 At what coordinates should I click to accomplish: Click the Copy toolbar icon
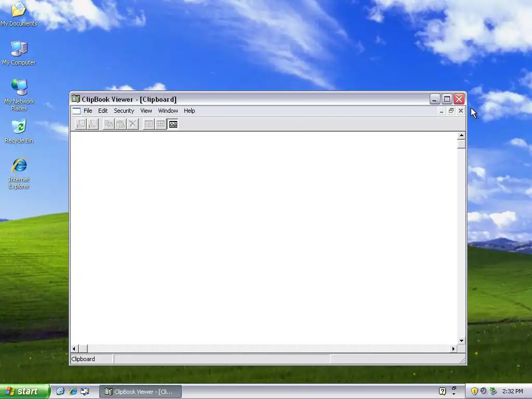[x=109, y=124]
